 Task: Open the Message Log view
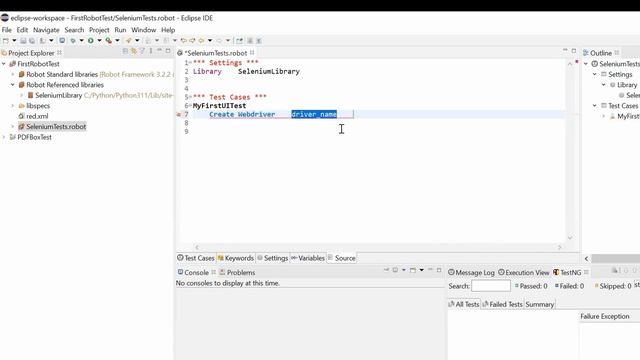(x=471, y=272)
